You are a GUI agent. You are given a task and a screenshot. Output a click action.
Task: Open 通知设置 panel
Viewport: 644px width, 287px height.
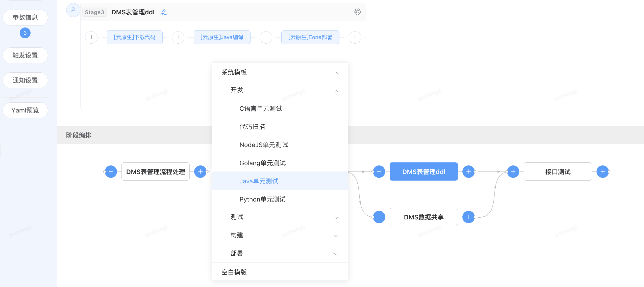tap(25, 80)
